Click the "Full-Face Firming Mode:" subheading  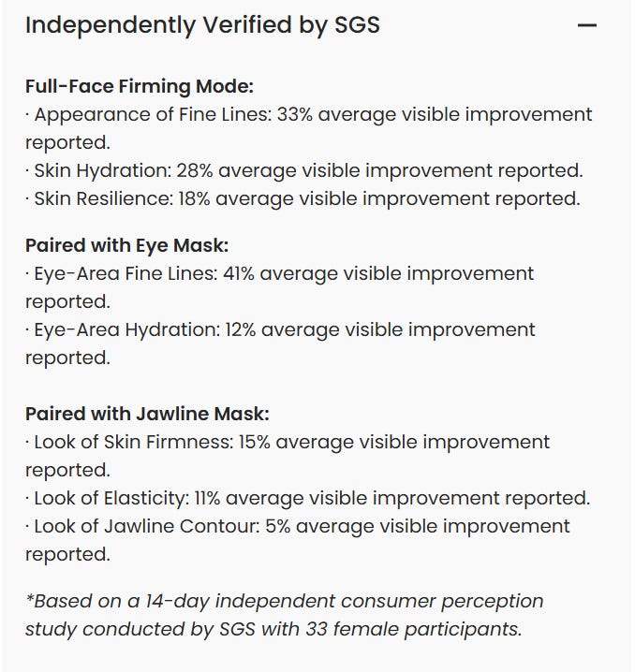coord(140,87)
